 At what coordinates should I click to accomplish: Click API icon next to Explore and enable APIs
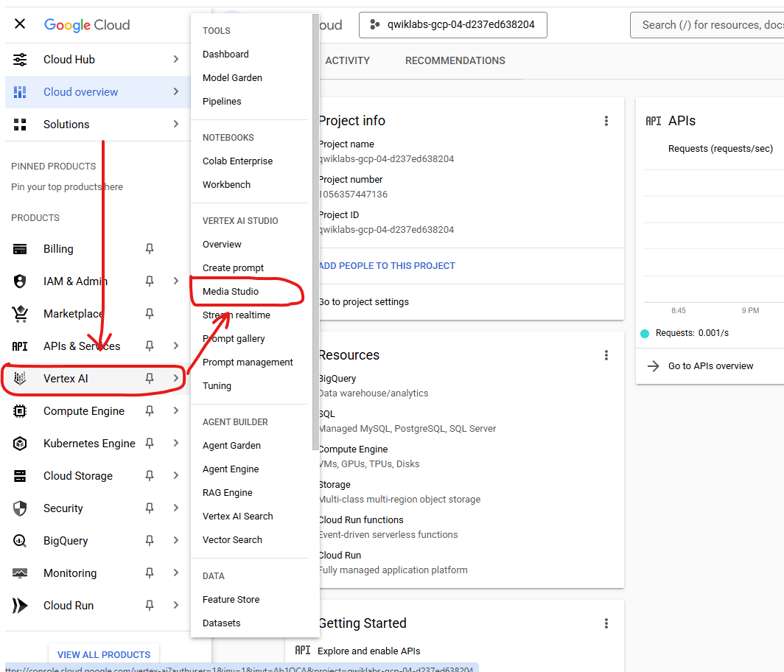point(303,650)
